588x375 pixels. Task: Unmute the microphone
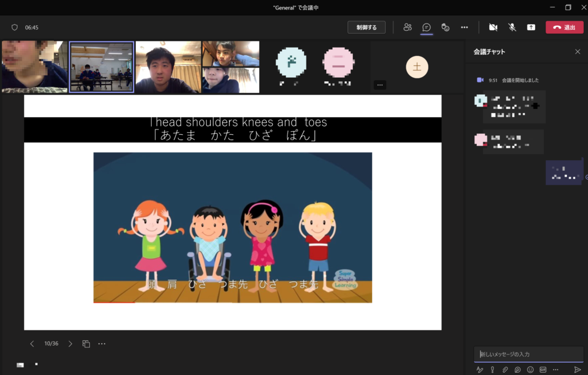click(x=512, y=27)
